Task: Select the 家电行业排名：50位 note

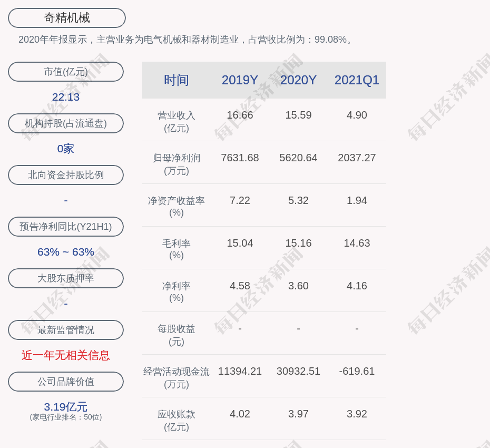Action: pos(66,417)
